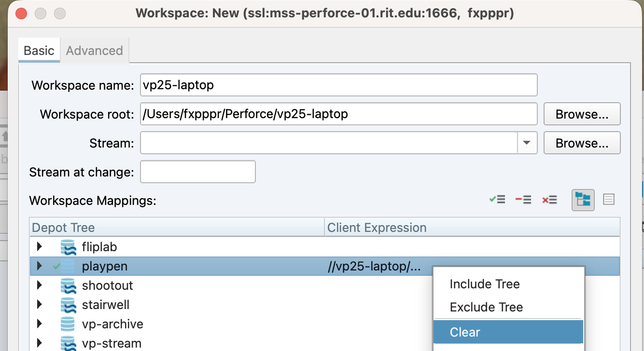This screenshot has height=351, width=644.
Task: Click the stairwell stream depot icon
Action: [x=68, y=305]
